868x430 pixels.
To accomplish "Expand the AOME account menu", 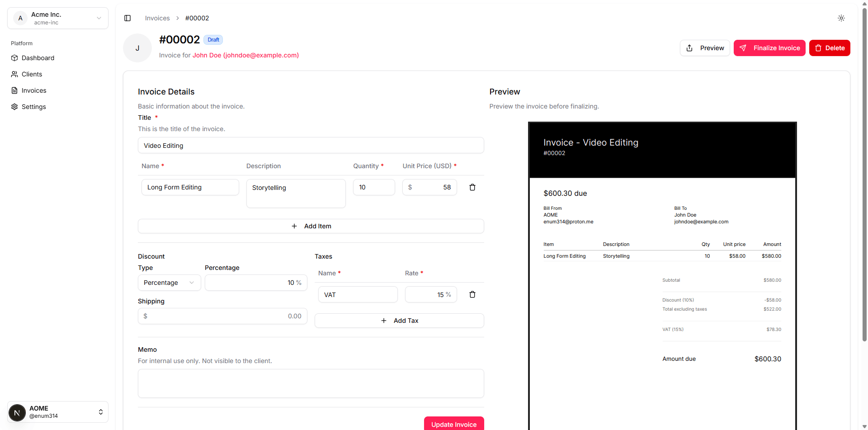I will (58, 412).
